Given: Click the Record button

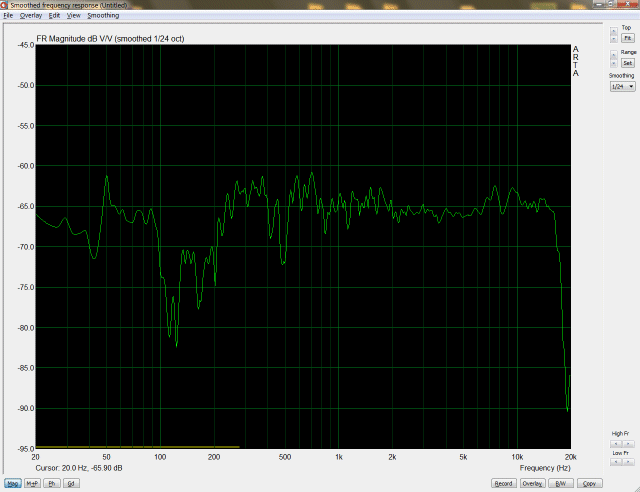Looking at the screenshot, I should [x=504, y=483].
